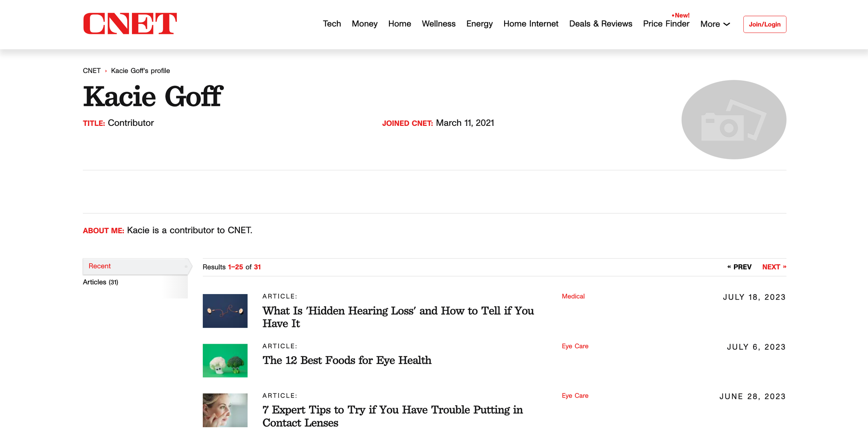Click the CNET logo
868x439 pixels.
click(130, 23)
